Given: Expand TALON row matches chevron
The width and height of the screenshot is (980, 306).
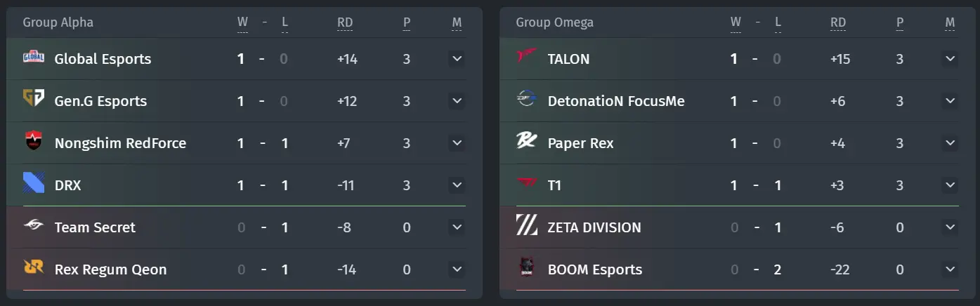Looking at the screenshot, I should pyautogui.click(x=950, y=59).
